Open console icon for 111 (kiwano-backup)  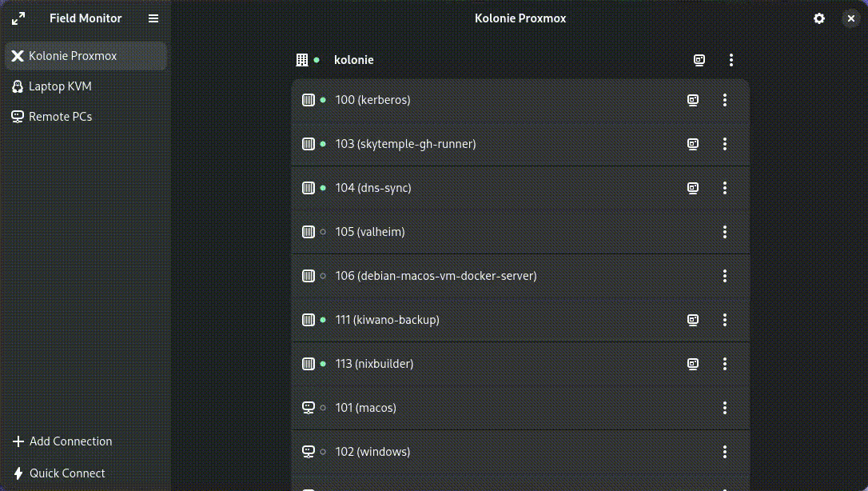[x=693, y=320]
